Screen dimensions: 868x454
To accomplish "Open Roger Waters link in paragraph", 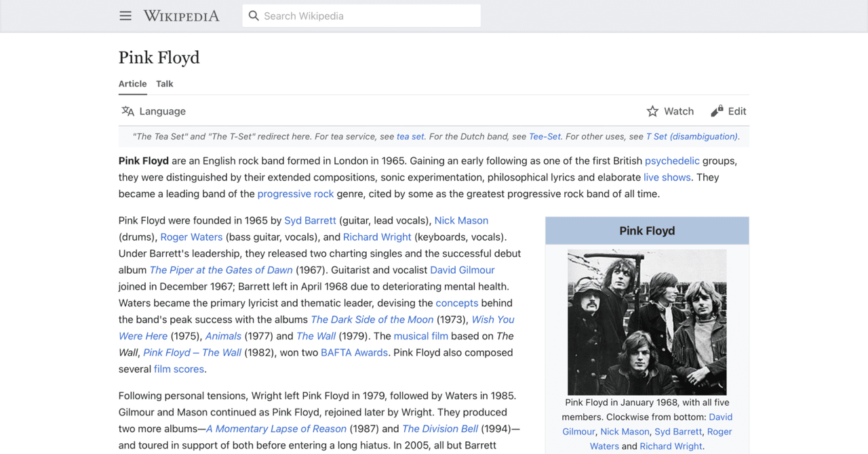I will pyautogui.click(x=191, y=237).
